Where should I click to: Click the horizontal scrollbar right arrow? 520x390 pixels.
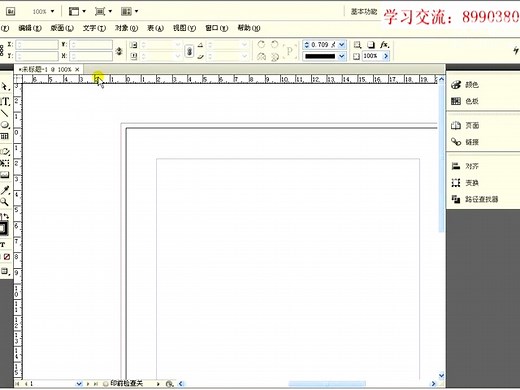click(x=434, y=384)
